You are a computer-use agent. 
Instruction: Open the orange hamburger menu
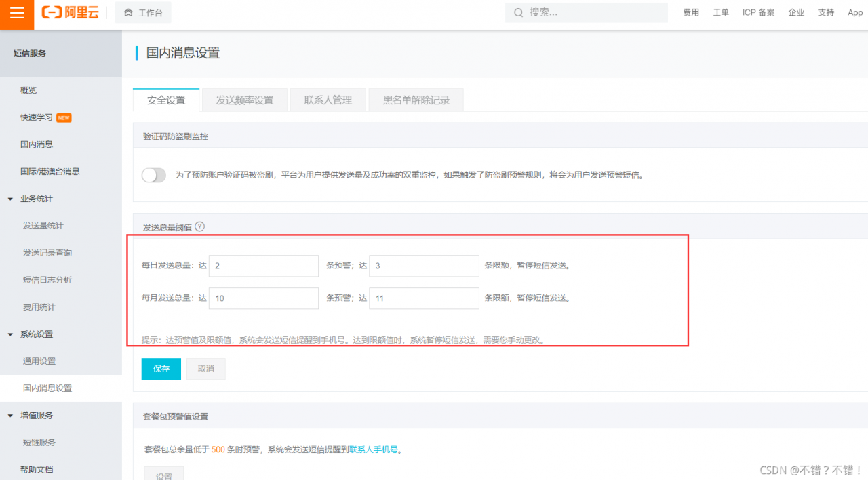17,13
